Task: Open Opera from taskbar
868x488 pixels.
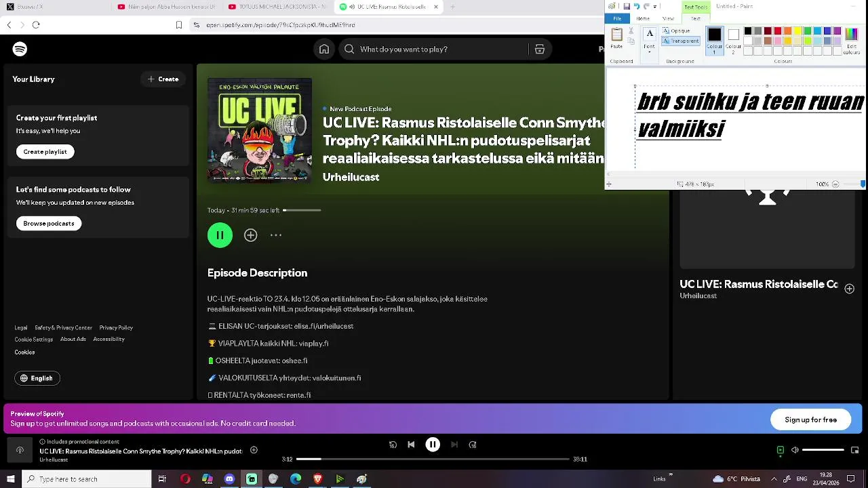Action: [x=185, y=479]
